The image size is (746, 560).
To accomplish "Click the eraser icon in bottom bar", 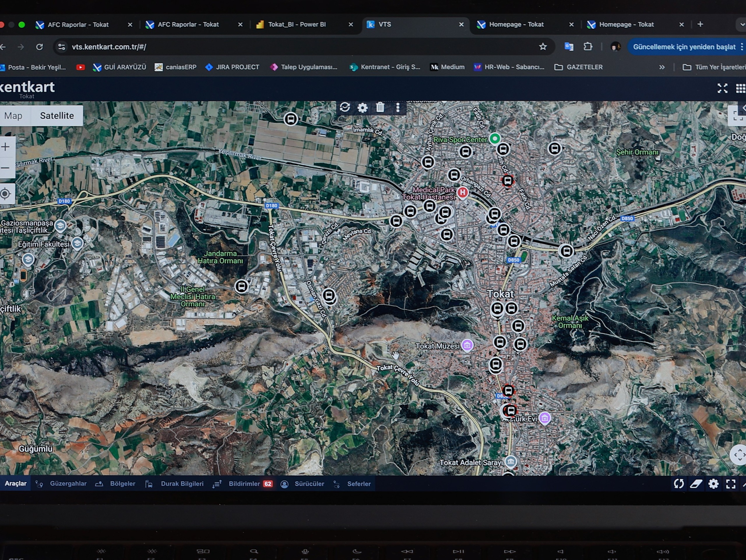I will click(696, 484).
